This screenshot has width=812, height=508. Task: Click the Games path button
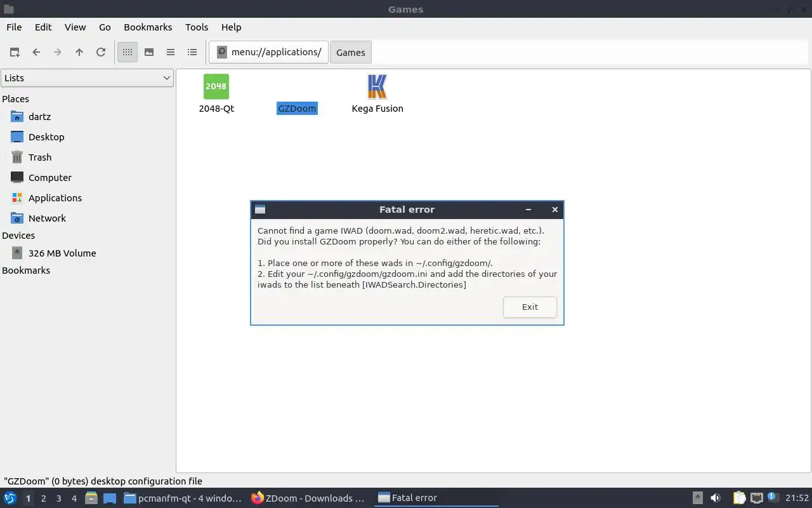coord(351,52)
